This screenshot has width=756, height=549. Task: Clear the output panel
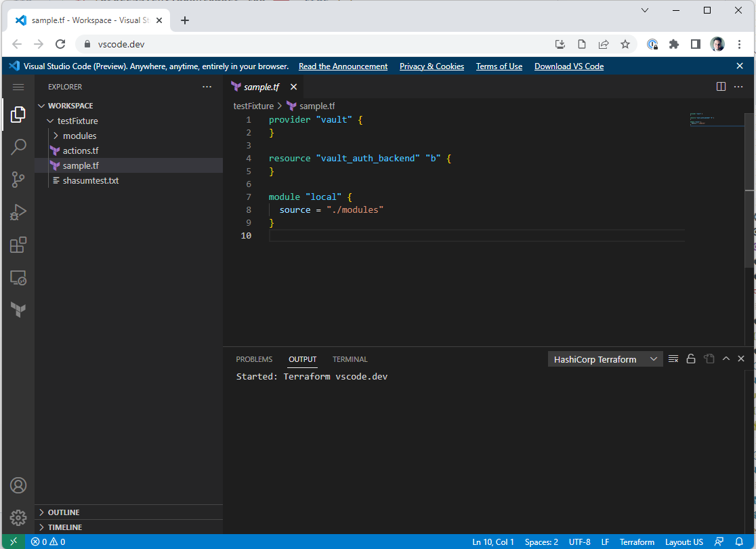pyautogui.click(x=673, y=359)
